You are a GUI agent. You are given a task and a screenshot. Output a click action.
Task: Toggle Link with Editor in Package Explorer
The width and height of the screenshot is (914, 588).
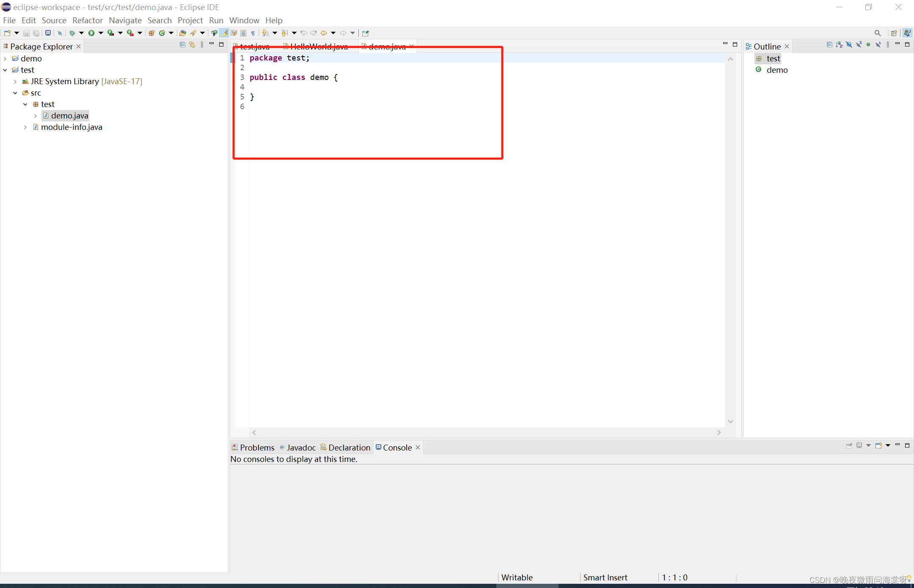192,44
